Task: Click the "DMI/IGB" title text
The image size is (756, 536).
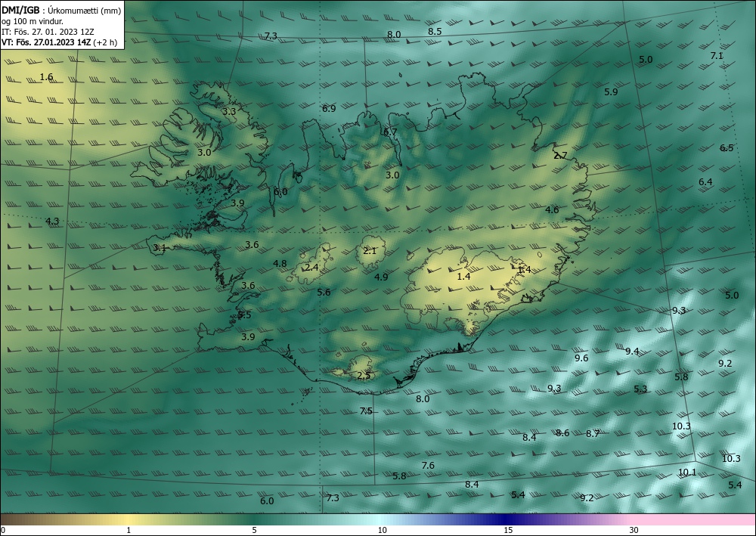Action: click(20, 10)
